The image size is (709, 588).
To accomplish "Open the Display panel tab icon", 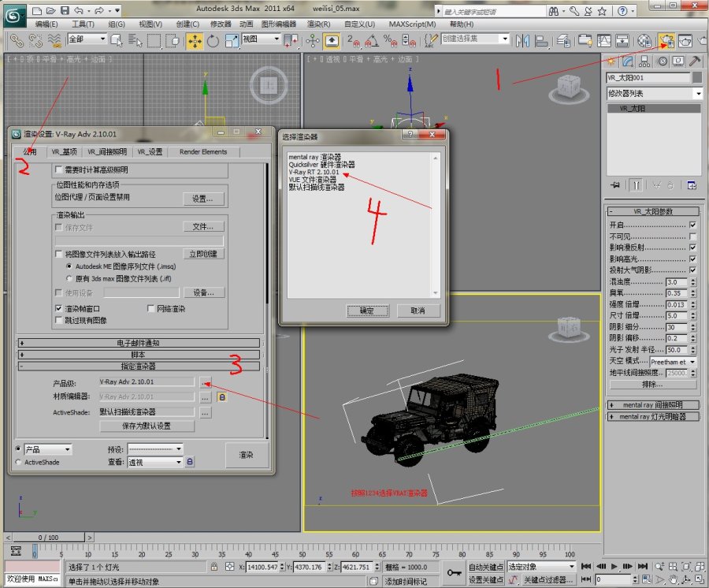I will (678, 61).
